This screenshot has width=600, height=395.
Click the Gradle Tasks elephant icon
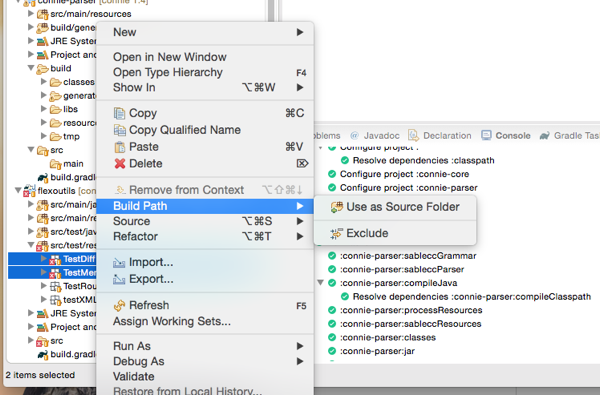pyautogui.click(x=544, y=135)
